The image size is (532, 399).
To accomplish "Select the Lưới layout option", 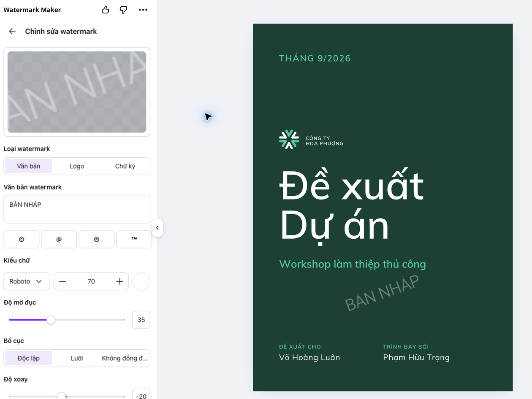I will click(77, 358).
